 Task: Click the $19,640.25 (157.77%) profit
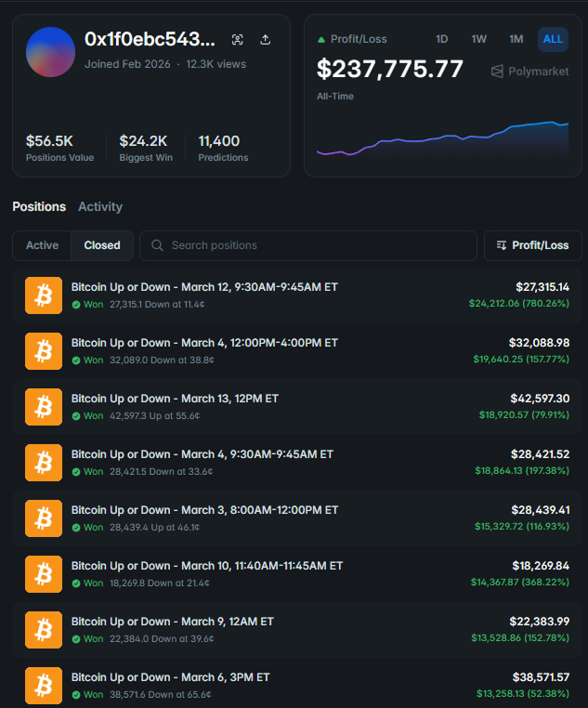pyautogui.click(x=521, y=360)
